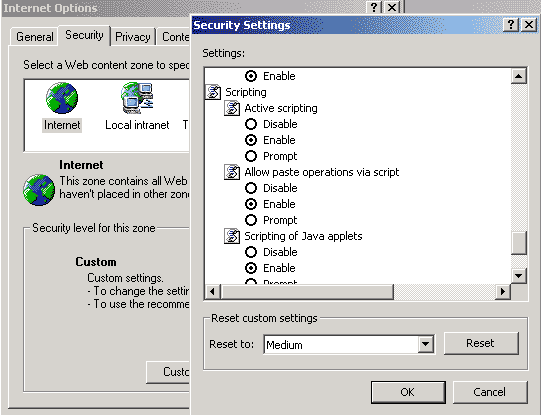This screenshot has width=541, height=415.
Task: Switch to the Privacy tab
Action: [133, 37]
